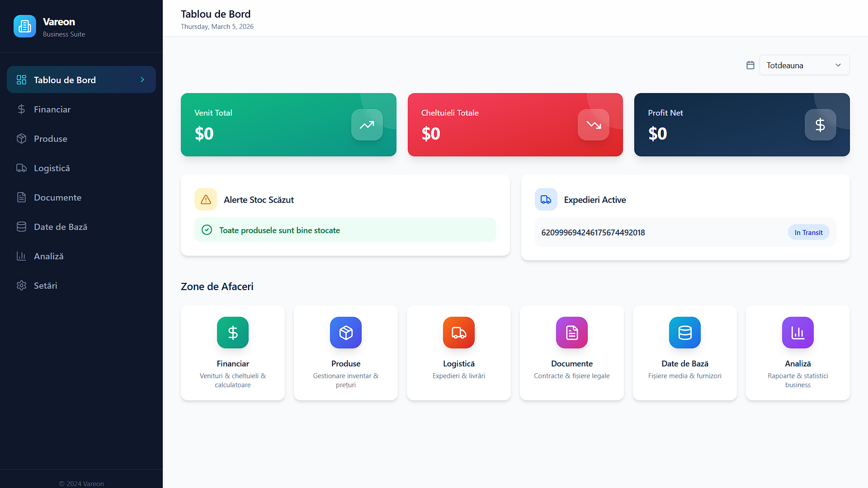Click the In Transit status badge
This screenshot has height=488, width=868.
click(x=809, y=232)
